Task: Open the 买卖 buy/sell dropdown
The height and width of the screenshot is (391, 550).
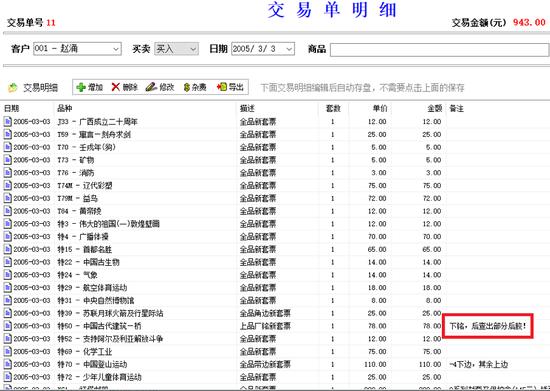Action: (x=193, y=49)
